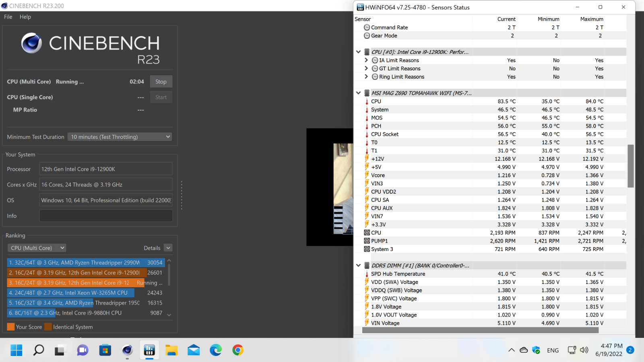The width and height of the screenshot is (644, 362).
Task: Launch Google Chrome from taskbar
Action: 238,350
